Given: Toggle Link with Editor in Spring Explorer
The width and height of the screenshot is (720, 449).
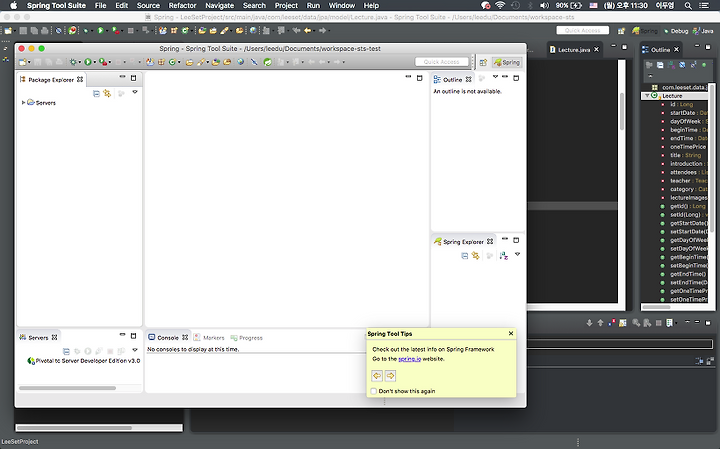Looking at the screenshot, I should [475, 255].
